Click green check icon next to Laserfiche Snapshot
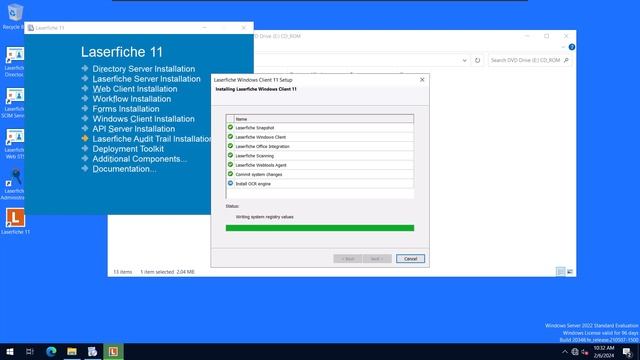 pyautogui.click(x=230, y=127)
